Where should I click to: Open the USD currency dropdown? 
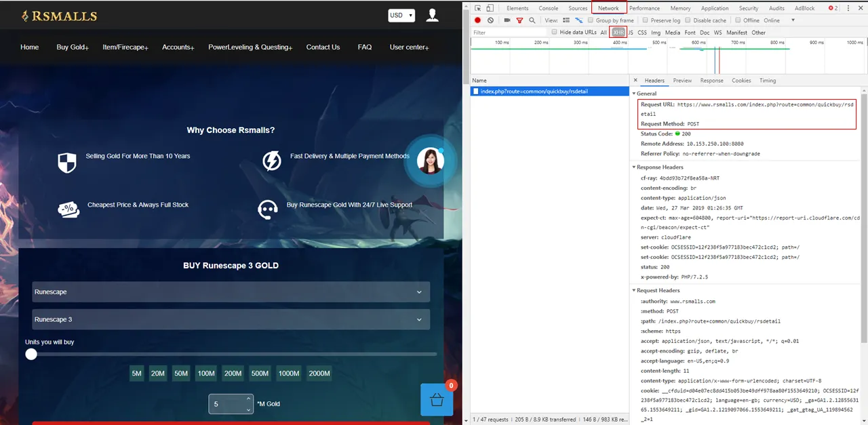401,15
